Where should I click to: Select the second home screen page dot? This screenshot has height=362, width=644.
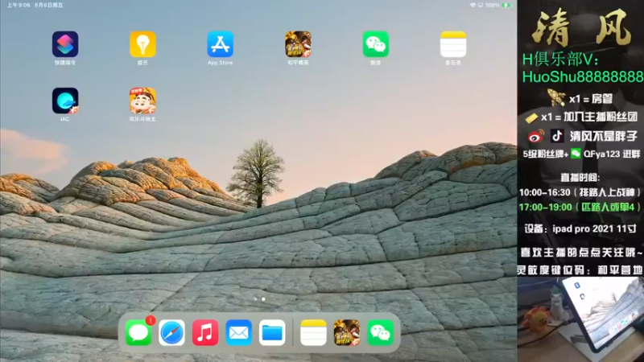coord(263,299)
